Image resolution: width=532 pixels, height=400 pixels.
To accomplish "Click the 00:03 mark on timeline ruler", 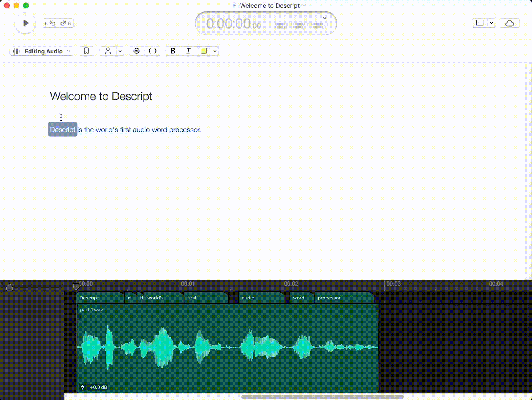I will point(393,284).
